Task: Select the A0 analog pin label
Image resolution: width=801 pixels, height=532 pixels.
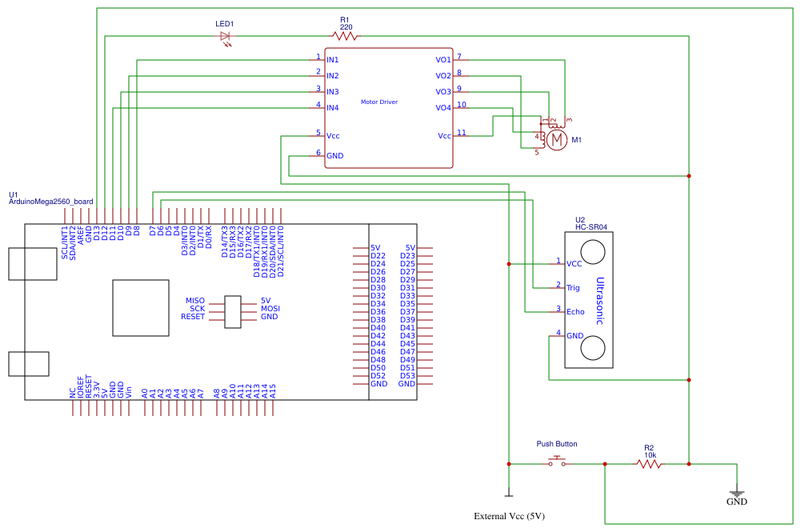Action: pyautogui.click(x=145, y=394)
